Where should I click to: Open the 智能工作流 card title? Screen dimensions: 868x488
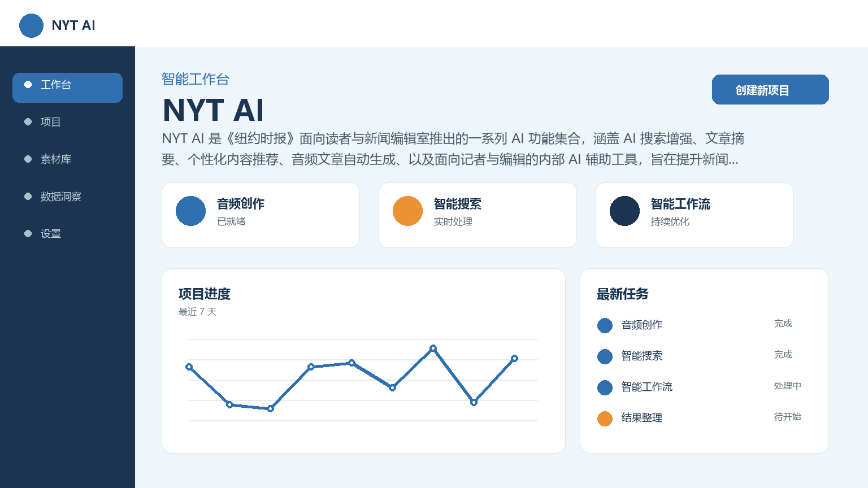pos(680,204)
